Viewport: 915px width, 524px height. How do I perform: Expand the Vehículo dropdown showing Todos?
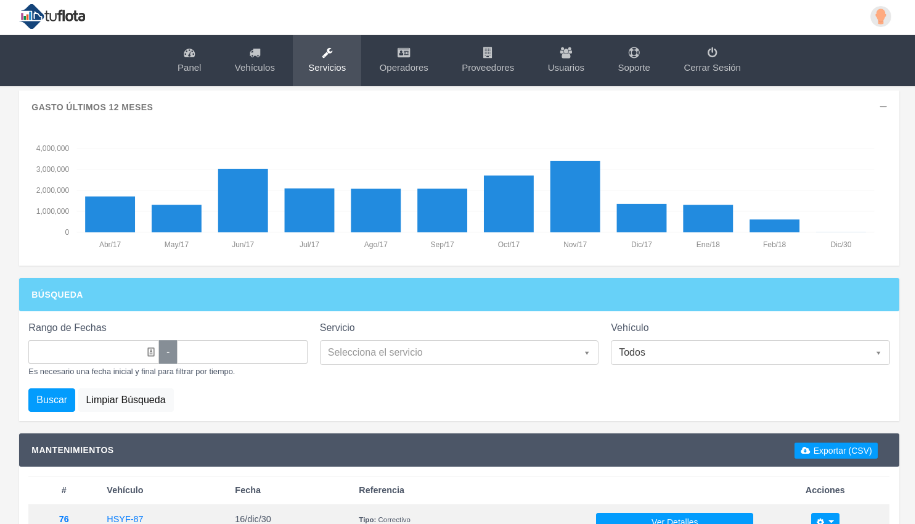tap(750, 352)
